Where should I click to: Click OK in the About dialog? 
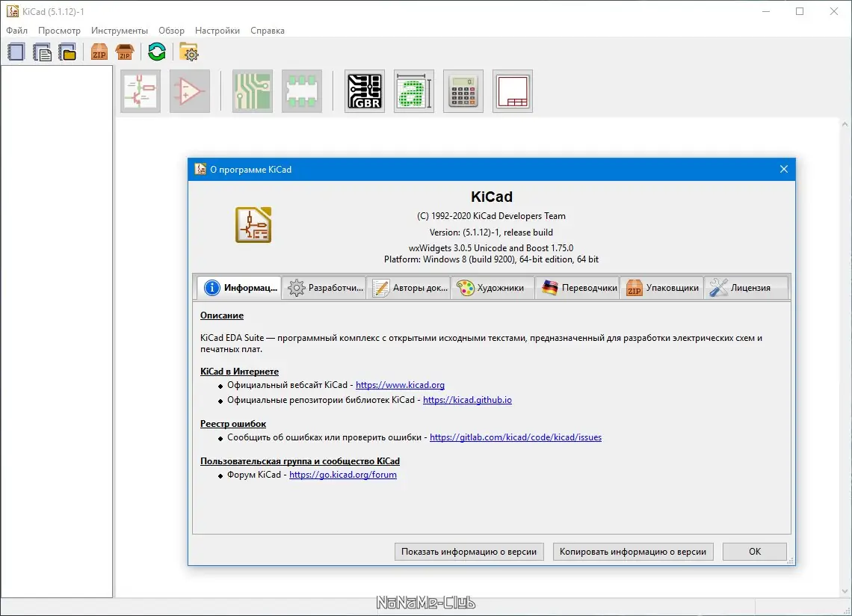(755, 551)
